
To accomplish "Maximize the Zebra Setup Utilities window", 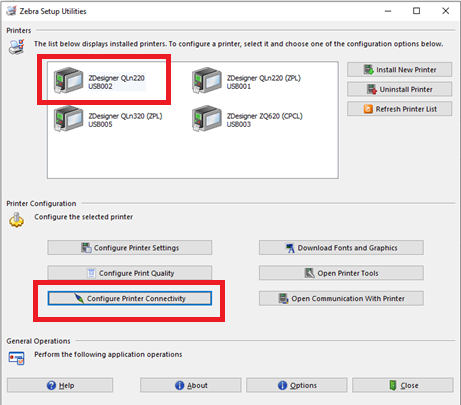I will [416, 11].
